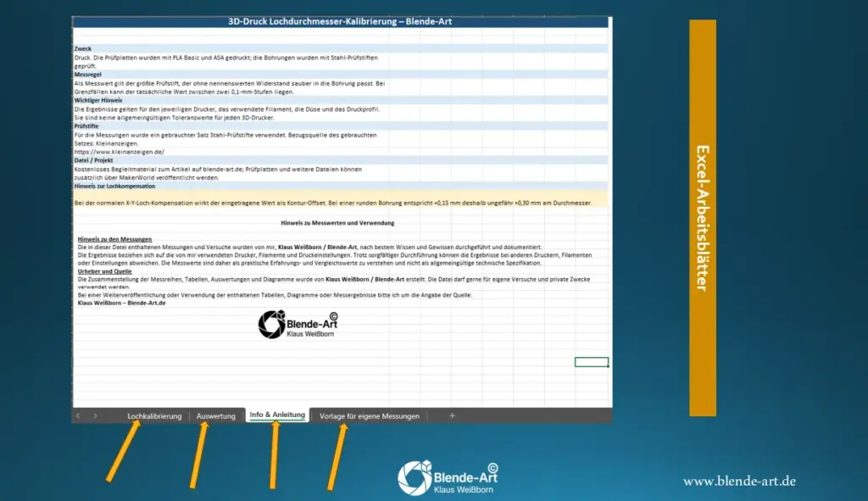
Task: Click the line starting 'Kostenloses Begleitmaterial zum Artikel'
Action: click(218, 170)
